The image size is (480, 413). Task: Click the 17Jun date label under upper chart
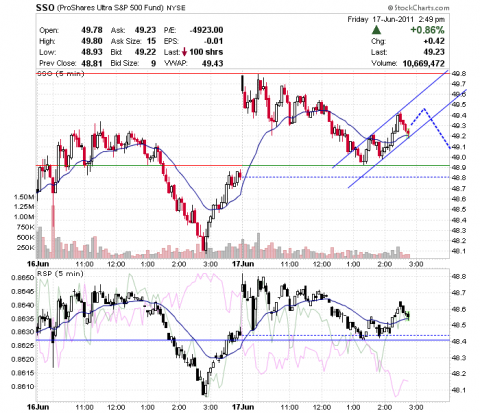click(243, 264)
